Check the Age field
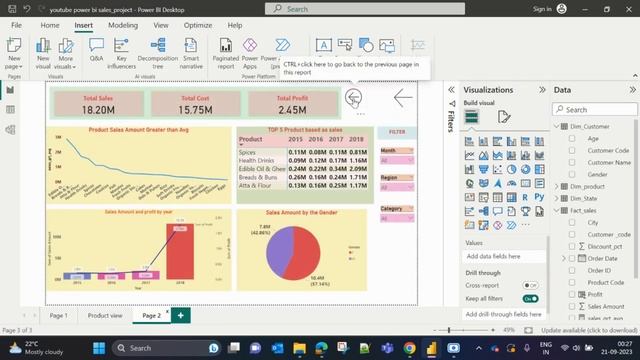Viewport: 640px width, 360px height. click(572, 138)
